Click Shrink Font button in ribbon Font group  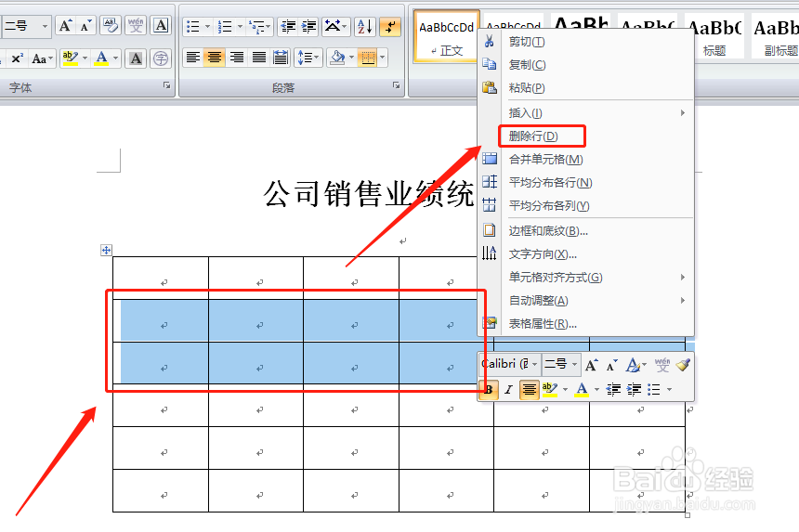click(x=85, y=26)
